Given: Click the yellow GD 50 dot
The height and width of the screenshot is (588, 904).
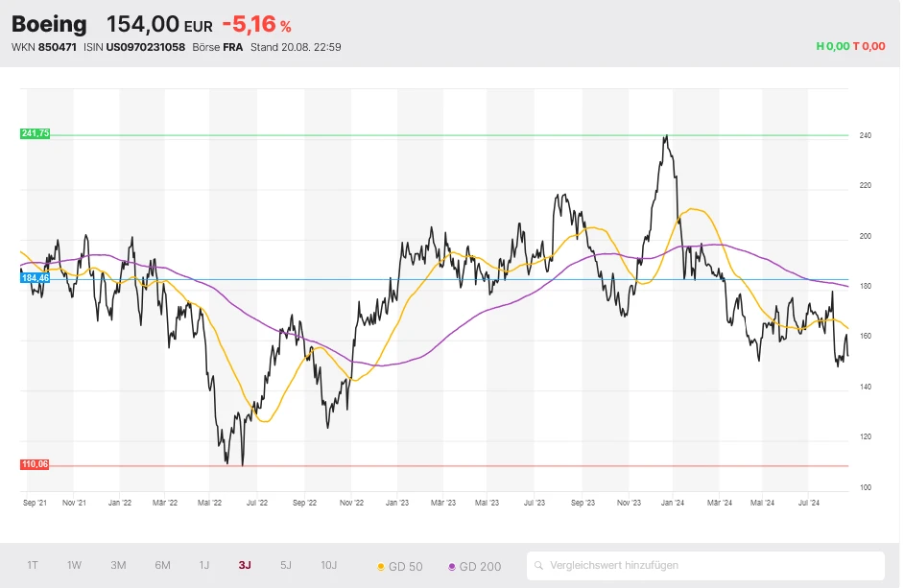Looking at the screenshot, I should coord(381,567).
